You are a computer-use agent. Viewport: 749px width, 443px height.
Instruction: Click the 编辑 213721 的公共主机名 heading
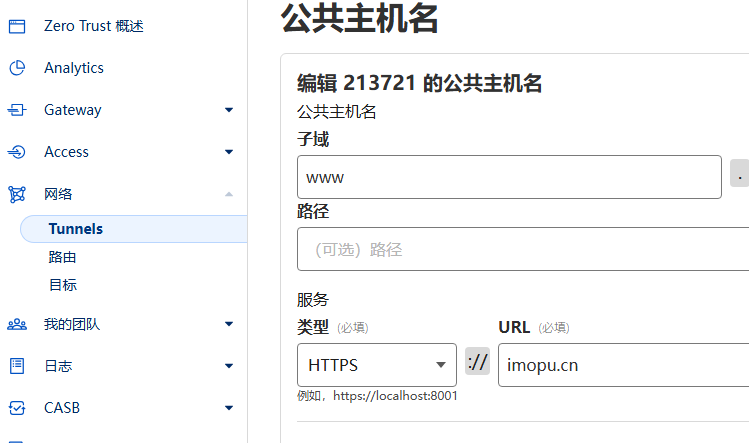tap(419, 83)
